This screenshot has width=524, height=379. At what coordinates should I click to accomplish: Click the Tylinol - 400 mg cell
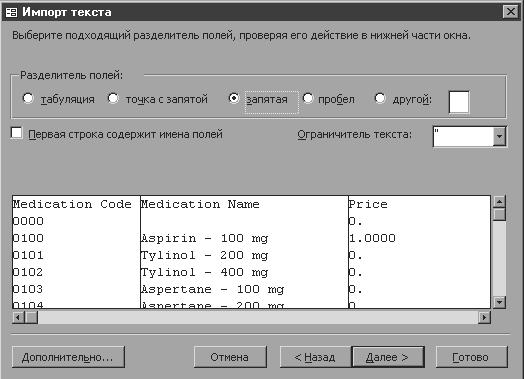[x=204, y=273]
